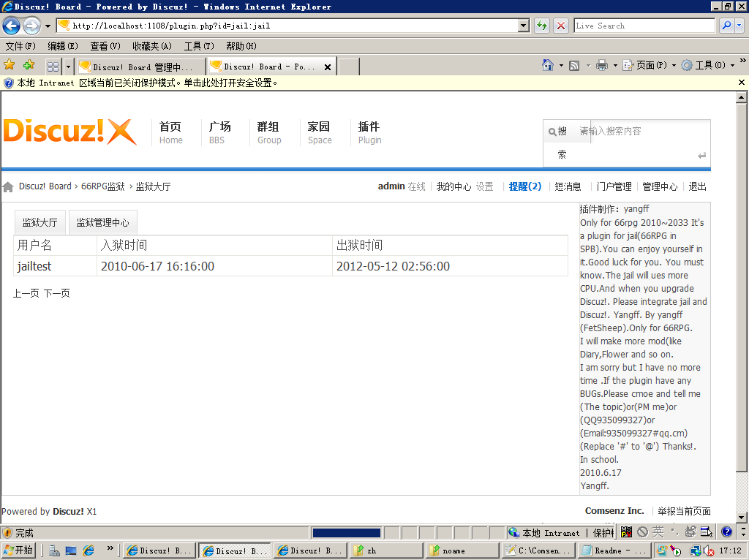Click the Home house toolbar icon

[548, 65]
